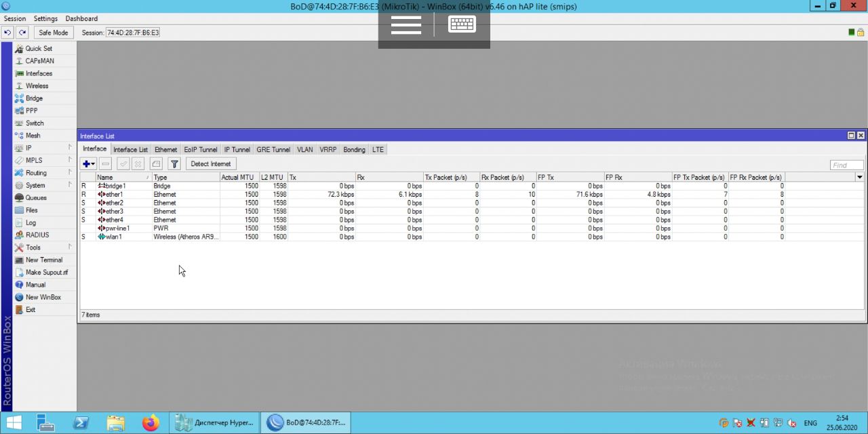The width and height of the screenshot is (868, 434).
Task: Open Files in the sidebar
Action: 31,210
